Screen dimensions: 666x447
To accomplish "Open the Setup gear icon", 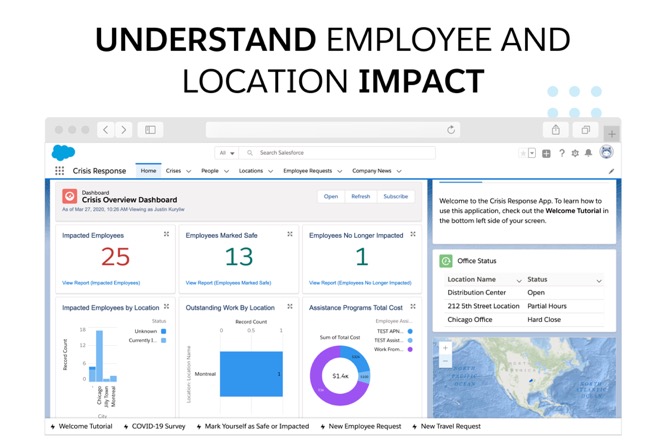I will click(x=575, y=153).
